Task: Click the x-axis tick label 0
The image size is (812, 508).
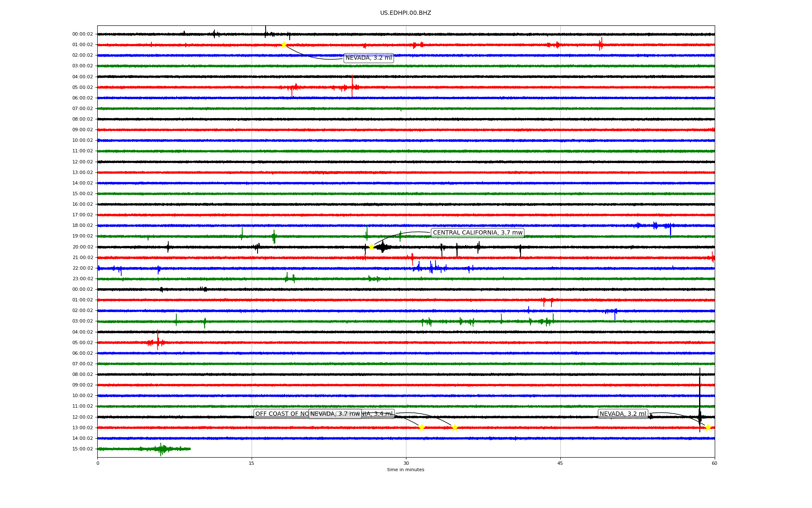Action: (x=98, y=464)
